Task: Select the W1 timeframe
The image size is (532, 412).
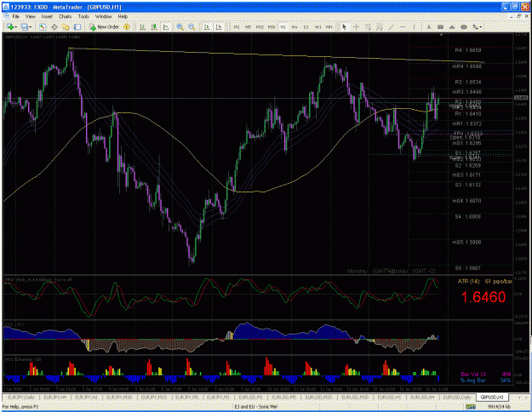Action: pyautogui.click(x=317, y=26)
